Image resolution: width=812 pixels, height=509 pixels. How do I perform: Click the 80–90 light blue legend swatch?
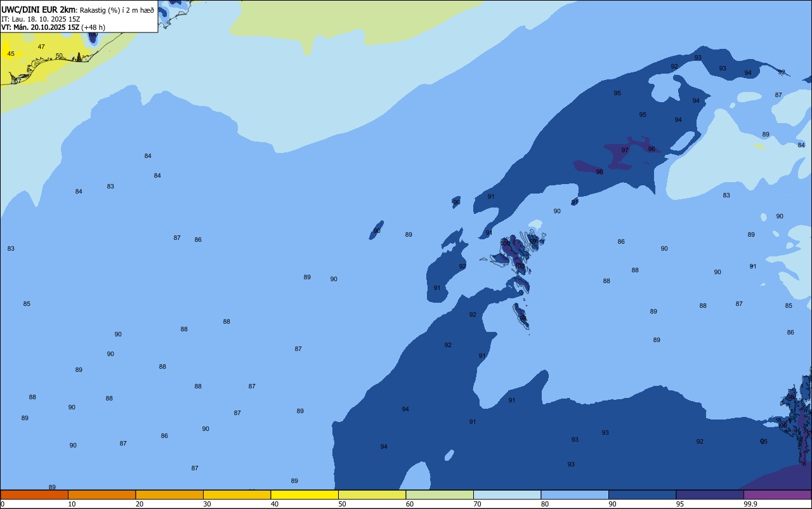pyautogui.click(x=575, y=494)
